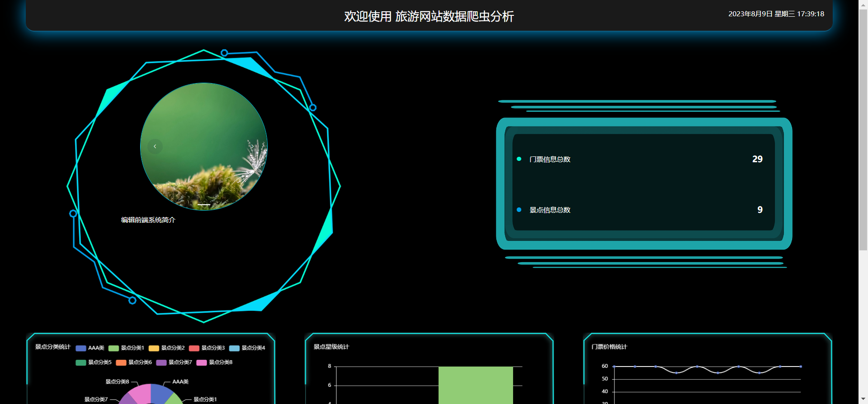Click the date and time display

(776, 14)
